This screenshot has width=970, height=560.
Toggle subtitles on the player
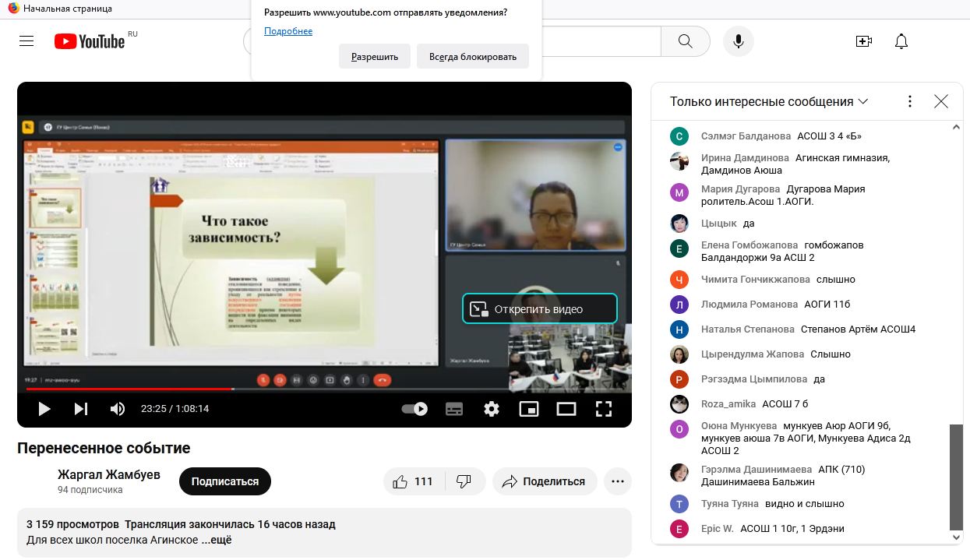[x=454, y=409]
